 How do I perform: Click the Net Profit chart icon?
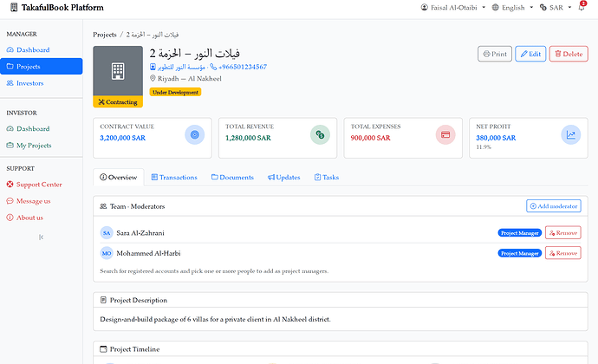[x=571, y=134]
